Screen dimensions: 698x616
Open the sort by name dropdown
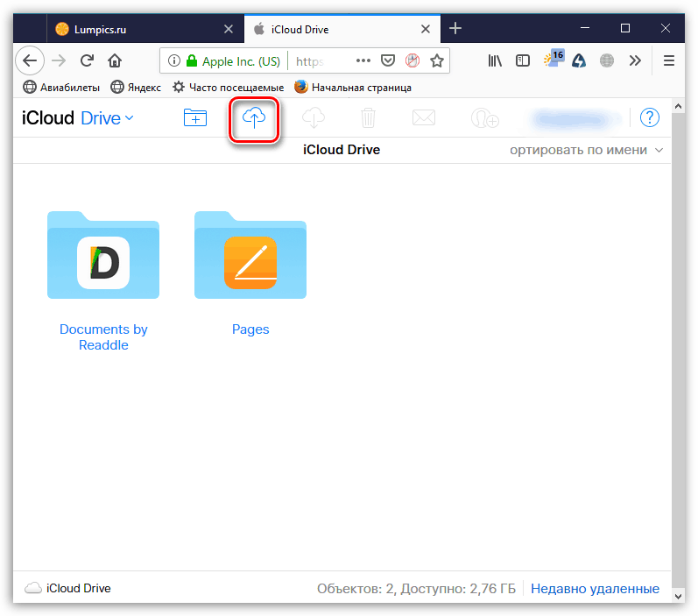(586, 150)
